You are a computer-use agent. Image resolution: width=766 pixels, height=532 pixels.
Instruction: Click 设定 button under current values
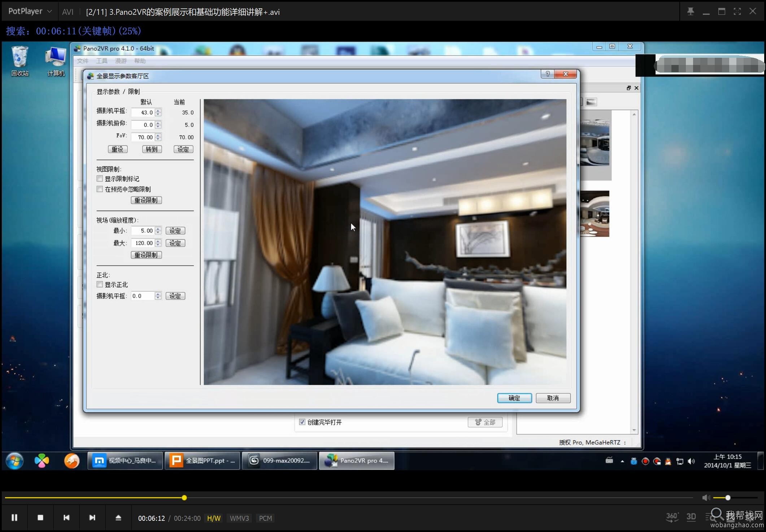pyautogui.click(x=183, y=149)
